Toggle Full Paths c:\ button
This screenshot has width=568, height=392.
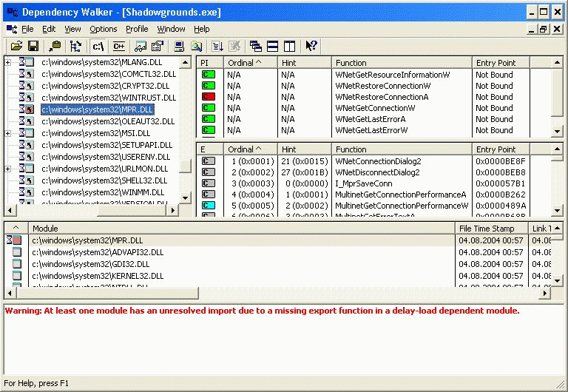(98, 46)
